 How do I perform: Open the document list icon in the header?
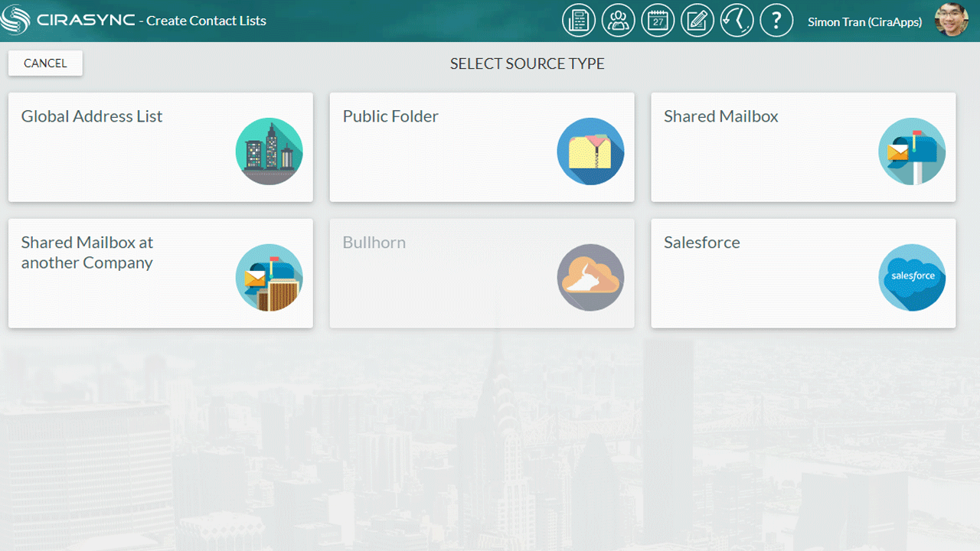pos(579,21)
